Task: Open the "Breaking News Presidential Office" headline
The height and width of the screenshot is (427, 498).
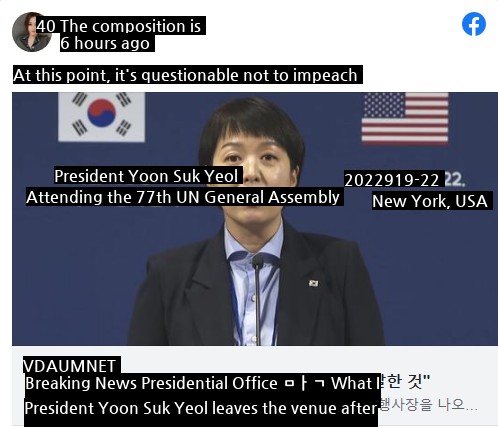Action: point(151,383)
